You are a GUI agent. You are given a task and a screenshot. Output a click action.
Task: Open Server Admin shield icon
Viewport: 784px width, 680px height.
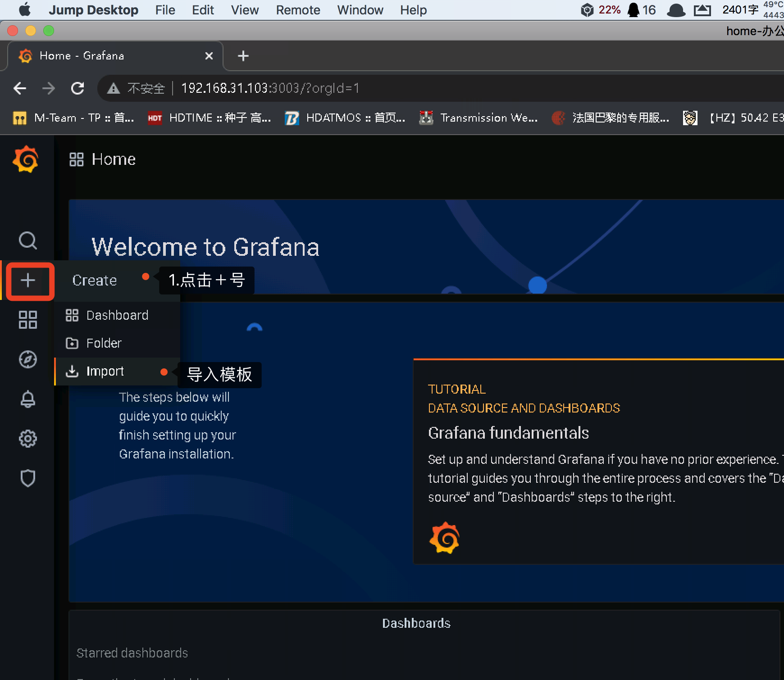(28, 478)
